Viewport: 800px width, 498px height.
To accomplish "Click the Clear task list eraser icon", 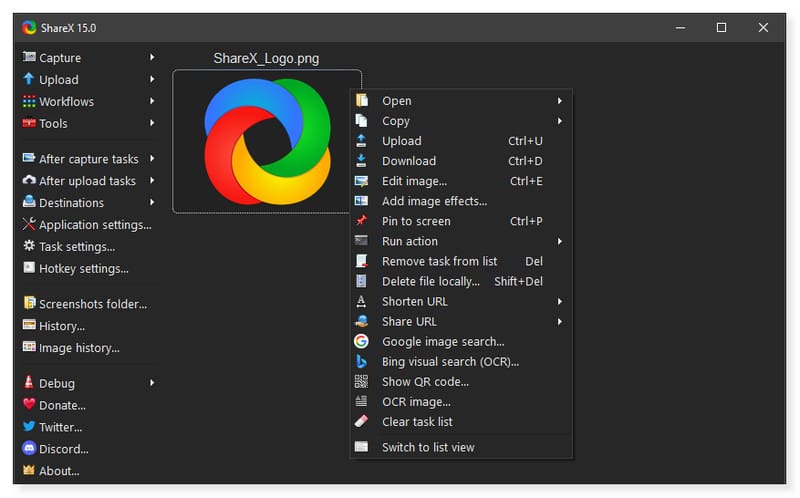I will tap(361, 421).
